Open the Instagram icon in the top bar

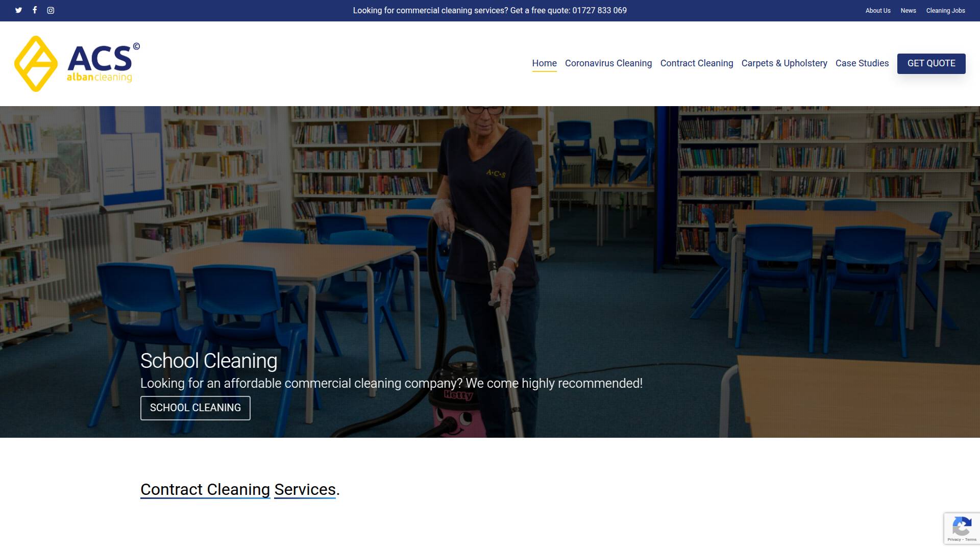coord(50,10)
